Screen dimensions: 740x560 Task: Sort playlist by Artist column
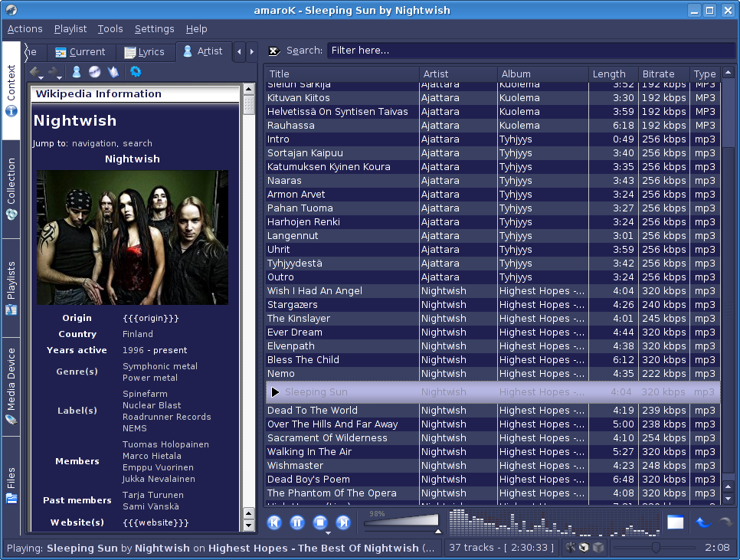[458, 74]
